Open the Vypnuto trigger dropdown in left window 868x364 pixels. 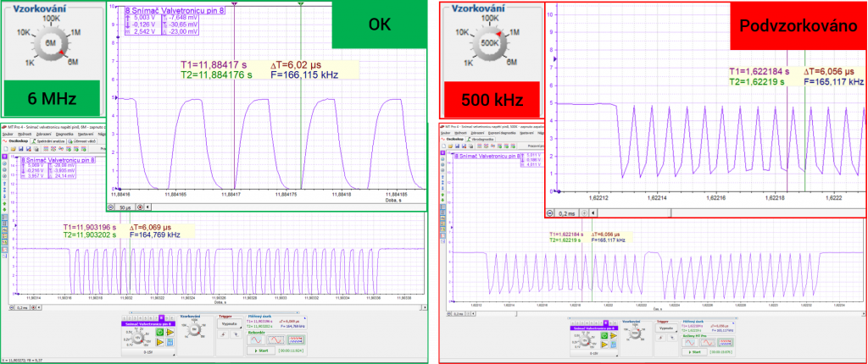tap(229, 324)
